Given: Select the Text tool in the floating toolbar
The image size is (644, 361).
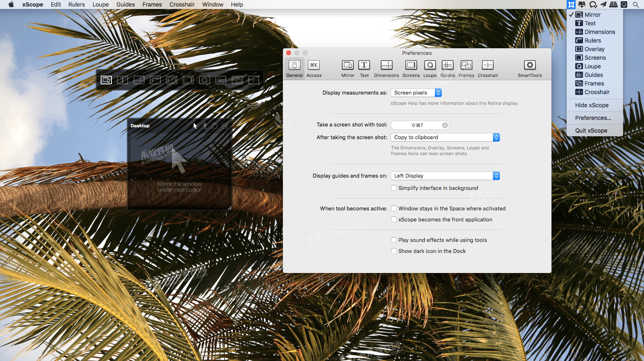Looking at the screenshot, I should tap(123, 80).
